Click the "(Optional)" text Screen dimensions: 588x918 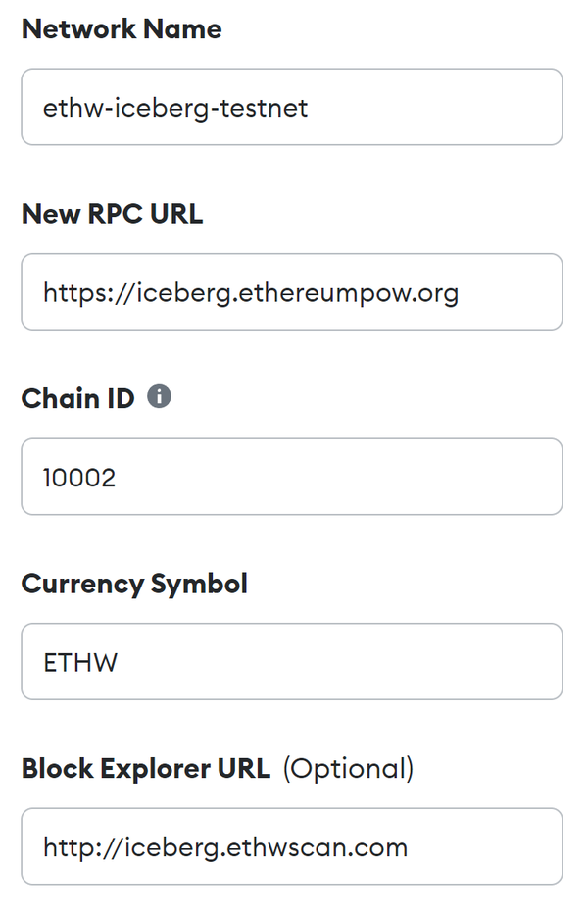coord(349,769)
